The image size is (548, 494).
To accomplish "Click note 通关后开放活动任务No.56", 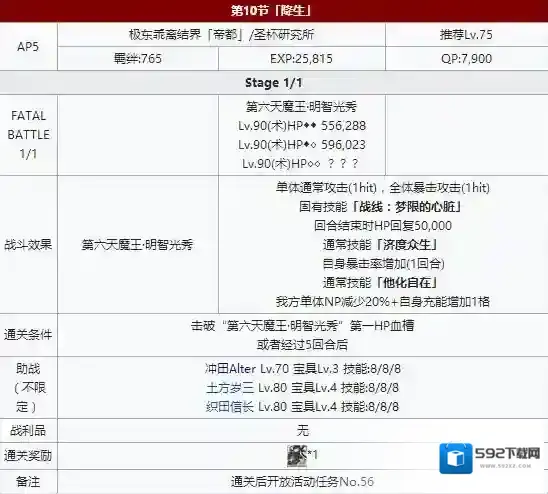I will click(x=302, y=482).
